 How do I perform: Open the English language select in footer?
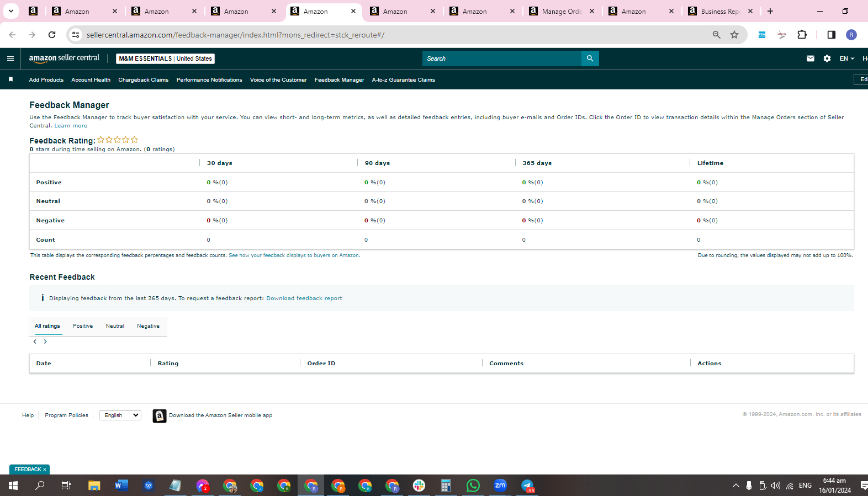coord(120,415)
